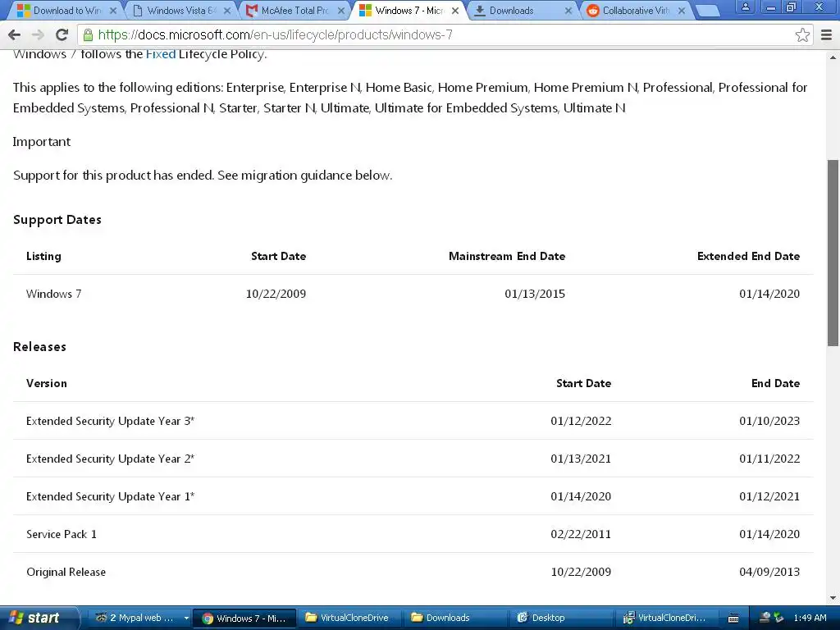
Task: Open Downloads folder in taskbar
Action: tap(454, 618)
